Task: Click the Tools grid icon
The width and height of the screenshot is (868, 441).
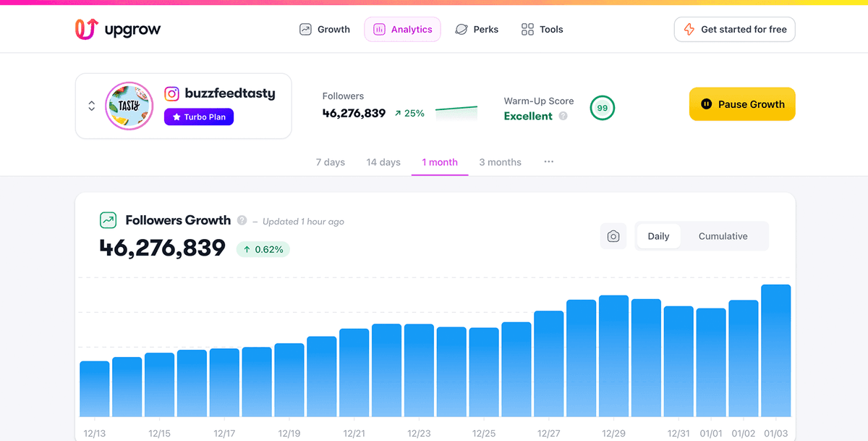Action: (x=527, y=29)
